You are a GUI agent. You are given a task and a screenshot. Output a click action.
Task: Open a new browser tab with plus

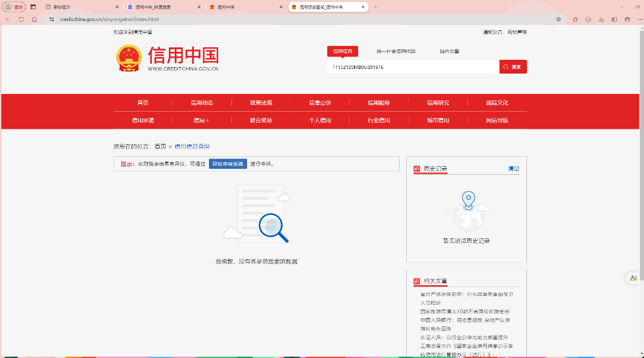(x=375, y=7)
